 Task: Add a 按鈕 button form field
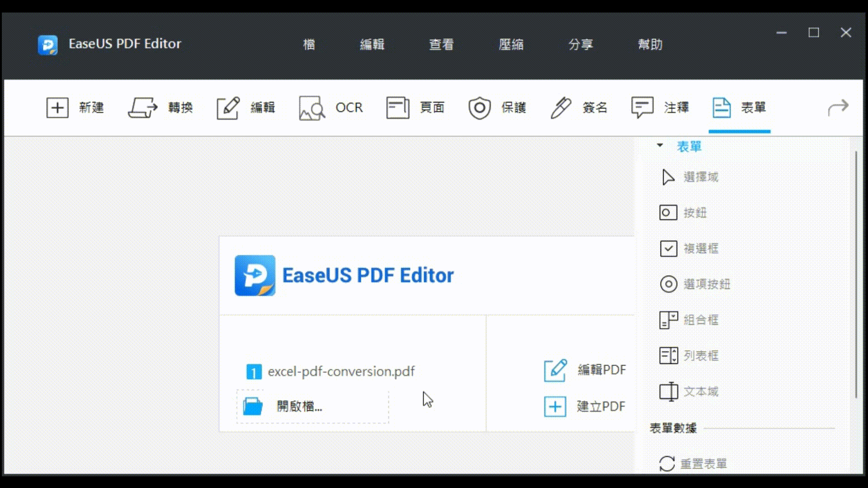pyautogui.click(x=668, y=213)
